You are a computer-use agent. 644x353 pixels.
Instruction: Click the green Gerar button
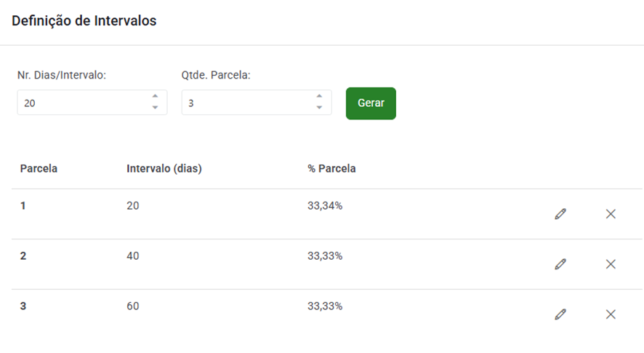371,103
